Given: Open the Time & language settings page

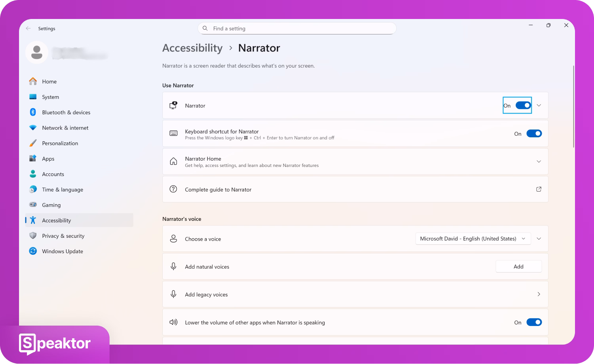Looking at the screenshot, I should pyautogui.click(x=63, y=190).
